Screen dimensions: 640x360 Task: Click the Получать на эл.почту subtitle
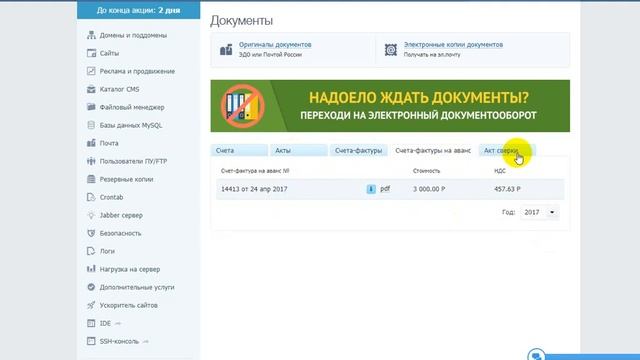click(x=432, y=54)
